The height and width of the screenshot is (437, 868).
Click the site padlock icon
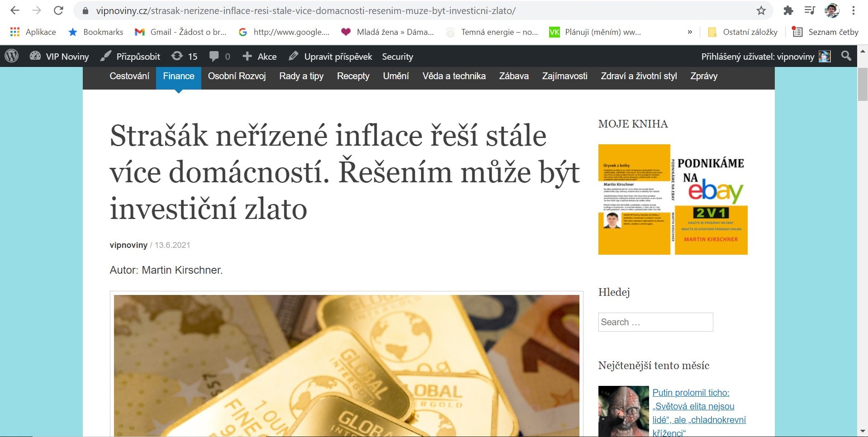click(x=85, y=10)
